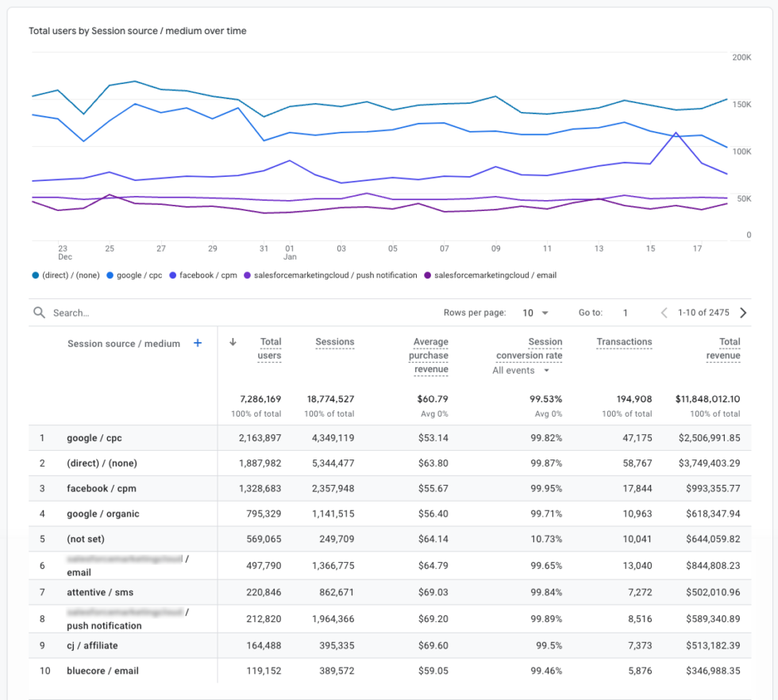This screenshot has height=700, width=778.
Task: Click the search magnifying glass icon
Action: 39,312
